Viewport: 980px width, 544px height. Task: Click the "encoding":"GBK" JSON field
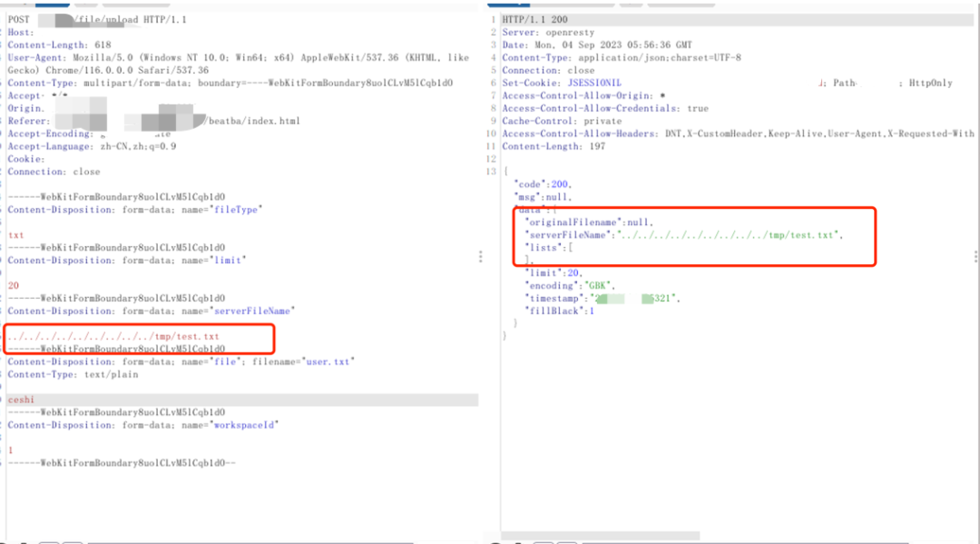coord(571,286)
